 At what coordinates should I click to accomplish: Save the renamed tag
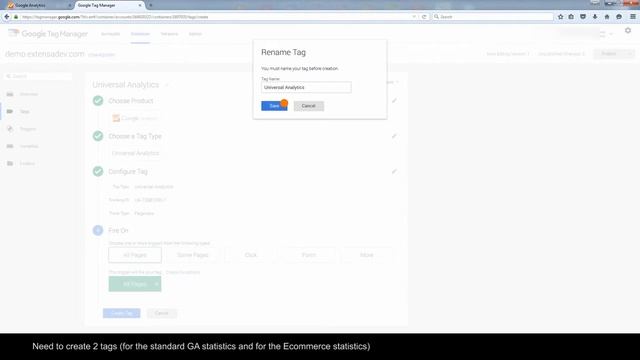coord(274,106)
